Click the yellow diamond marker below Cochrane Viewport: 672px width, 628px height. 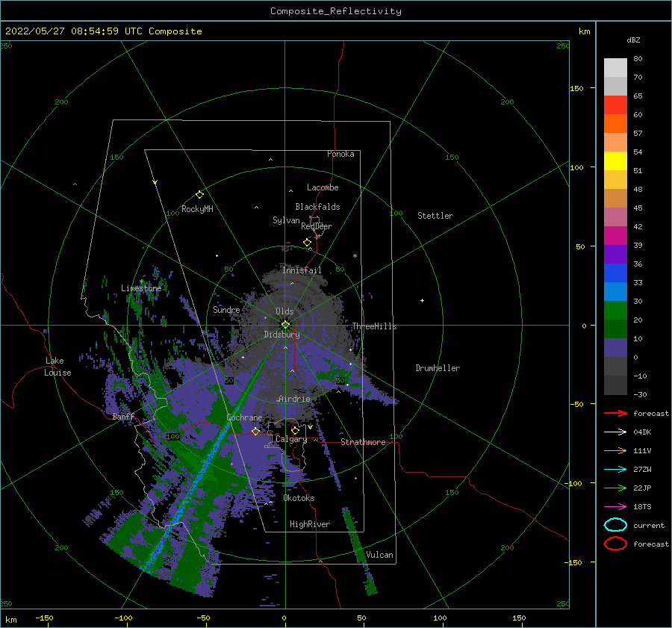pyautogui.click(x=256, y=432)
